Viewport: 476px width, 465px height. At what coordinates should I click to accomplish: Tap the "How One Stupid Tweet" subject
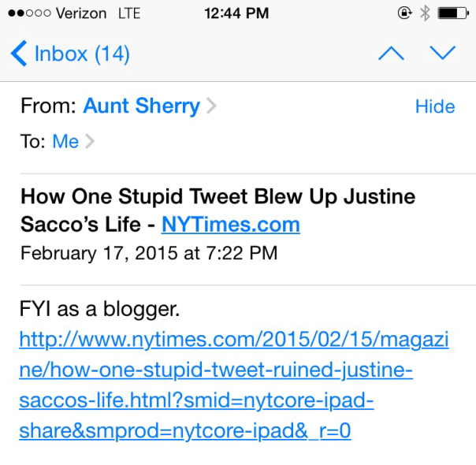(x=218, y=195)
